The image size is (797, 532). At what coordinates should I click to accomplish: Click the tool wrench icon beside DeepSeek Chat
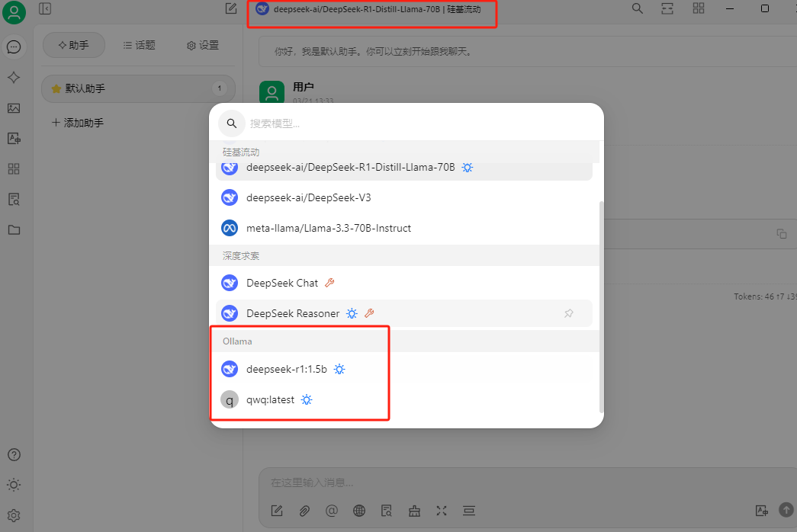(x=330, y=283)
